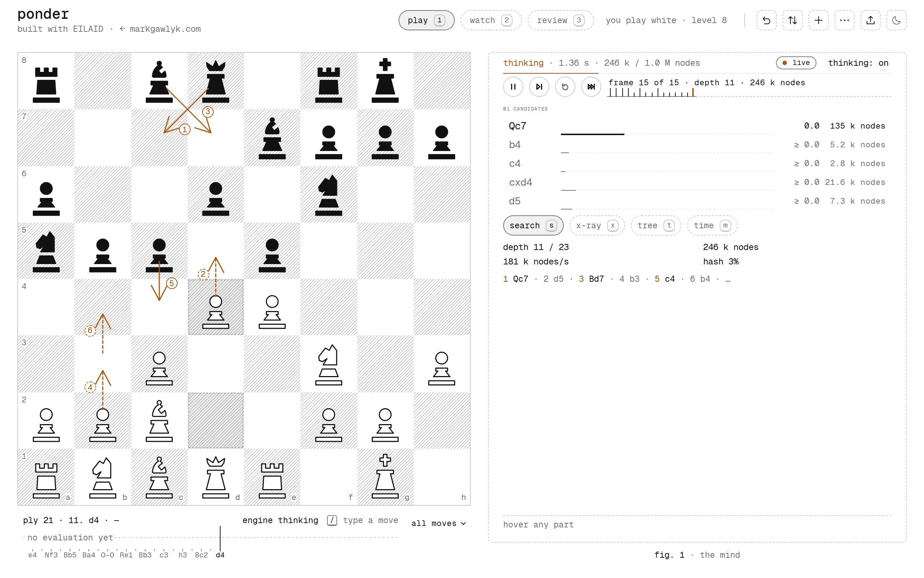The image size is (924, 578).
Task: Select the x-ray view pill
Action: [x=597, y=225]
